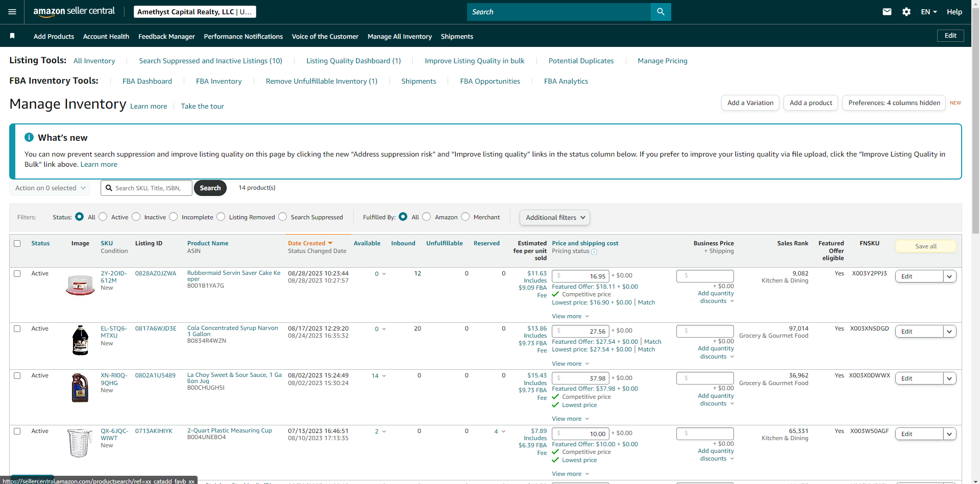Screen dimensions: 980x484
Task: Click the Add a product button
Action: coord(811,103)
